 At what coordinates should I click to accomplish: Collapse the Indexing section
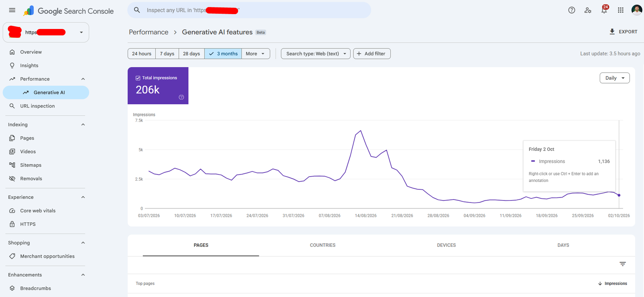click(83, 124)
